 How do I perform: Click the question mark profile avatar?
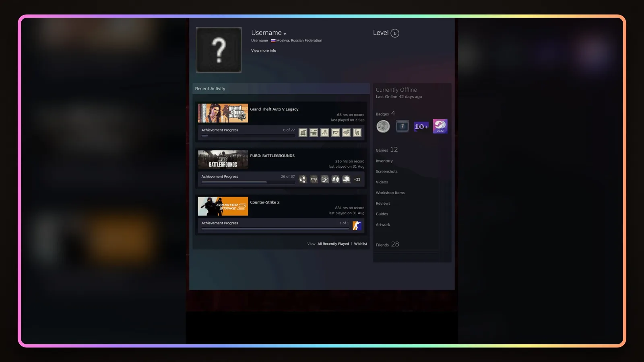pyautogui.click(x=219, y=50)
